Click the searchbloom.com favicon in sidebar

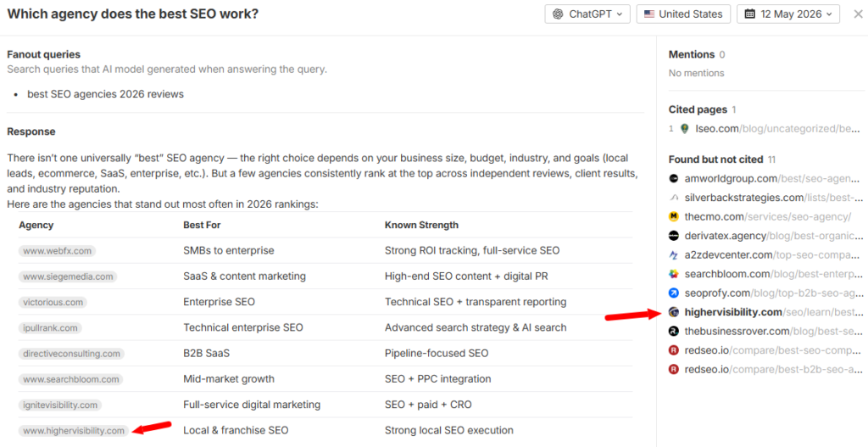click(x=674, y=274)
